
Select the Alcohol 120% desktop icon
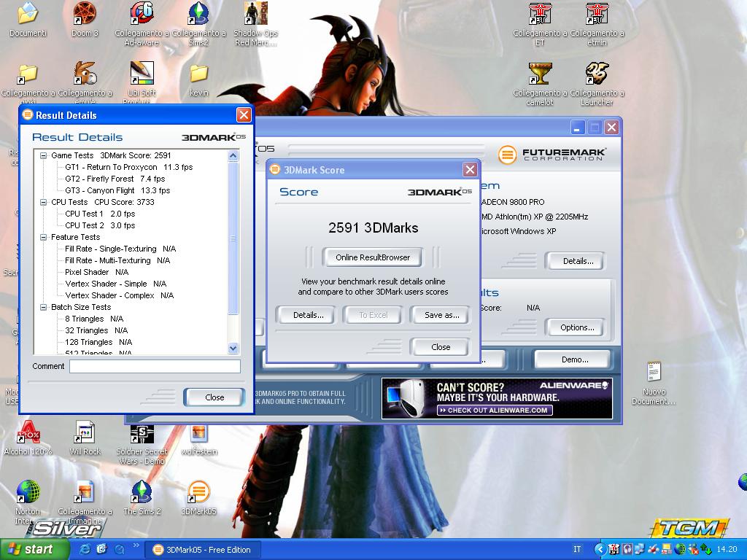tap(28, 432)
